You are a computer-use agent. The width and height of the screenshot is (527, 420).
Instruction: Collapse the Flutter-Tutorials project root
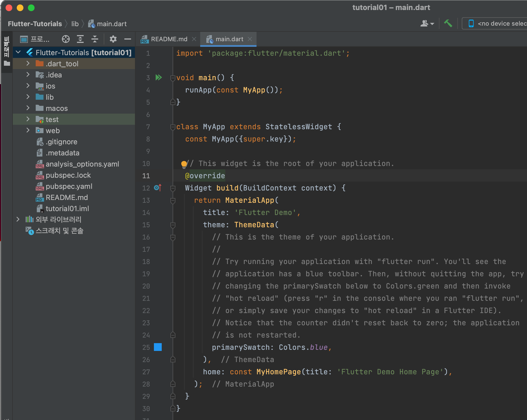point(18,52)
